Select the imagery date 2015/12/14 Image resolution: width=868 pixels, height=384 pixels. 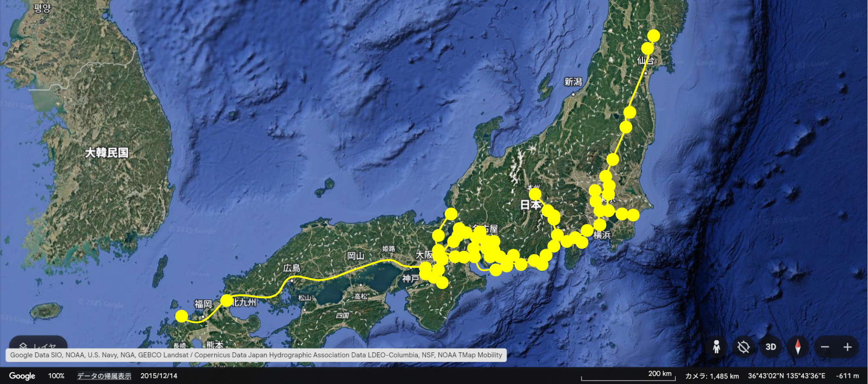click(x=159, y=376)
